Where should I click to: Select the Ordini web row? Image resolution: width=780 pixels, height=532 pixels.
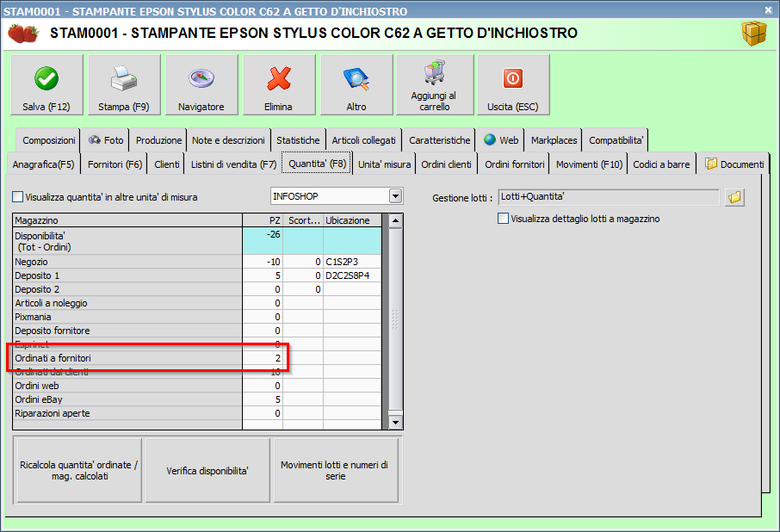coord(197,386)
